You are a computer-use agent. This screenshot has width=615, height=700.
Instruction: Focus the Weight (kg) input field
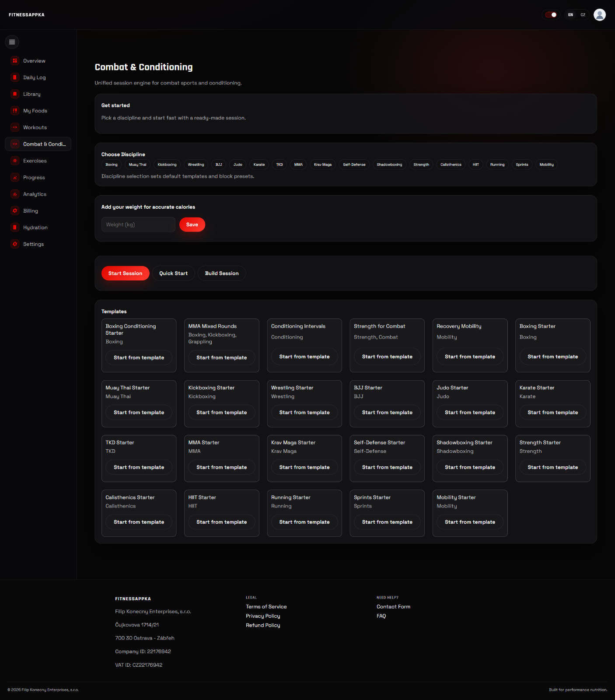(x=138, y=224)
